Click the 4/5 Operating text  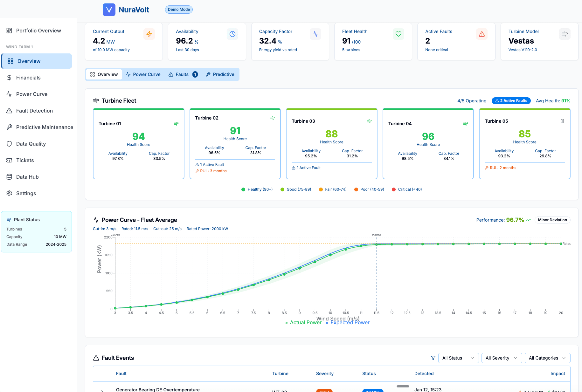pos(472,101)
